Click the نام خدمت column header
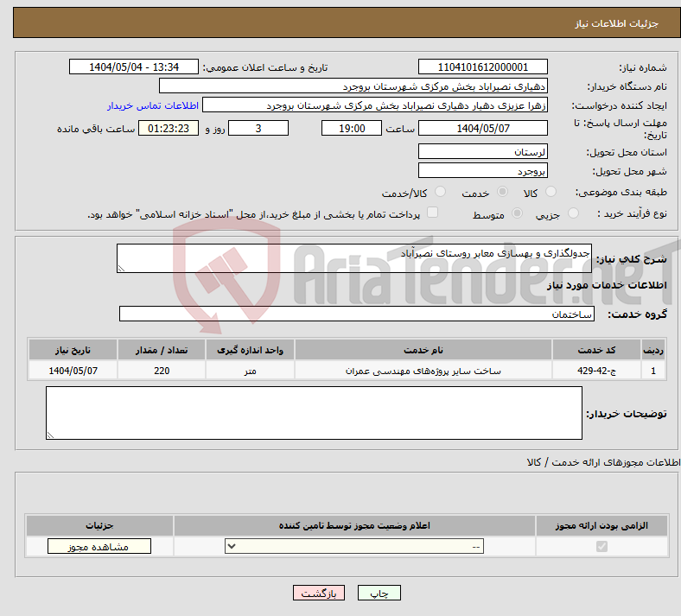Viewport: 681px width, 616px height. pyautogui.click(x=423, y=350)
